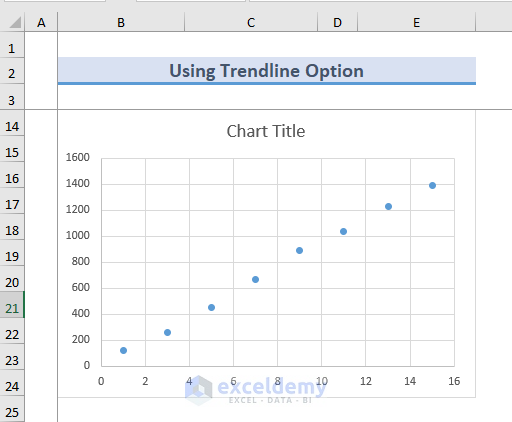Select column A header

click(41, 22)
